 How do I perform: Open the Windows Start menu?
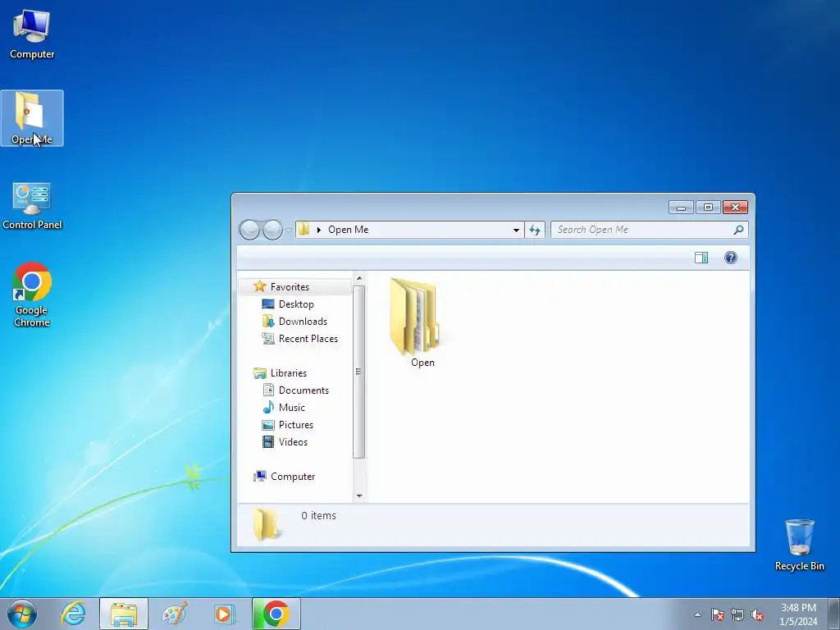22,614
